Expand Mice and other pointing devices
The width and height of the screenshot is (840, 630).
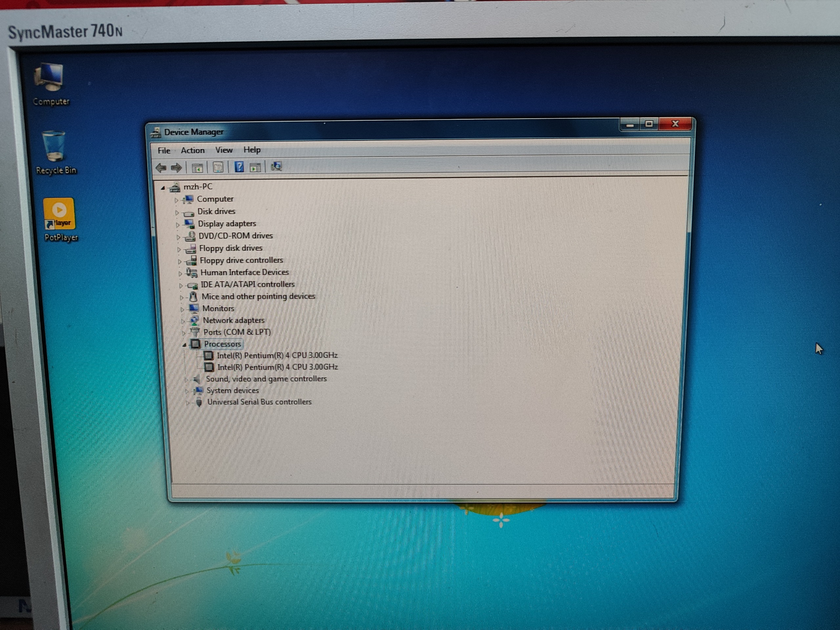click(181, 298)
